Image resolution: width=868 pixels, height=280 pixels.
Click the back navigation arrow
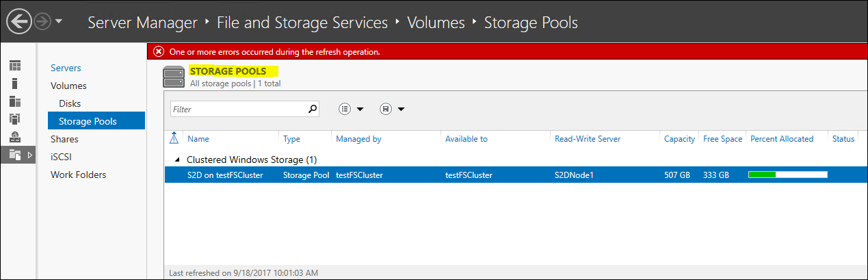[x=20, y=22]
